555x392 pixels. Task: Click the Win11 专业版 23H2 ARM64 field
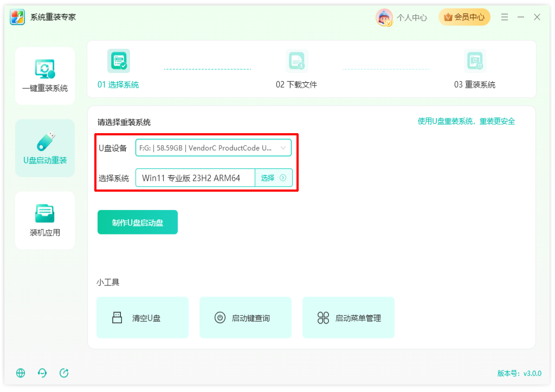pyautogui.click(x=195, y=178)
